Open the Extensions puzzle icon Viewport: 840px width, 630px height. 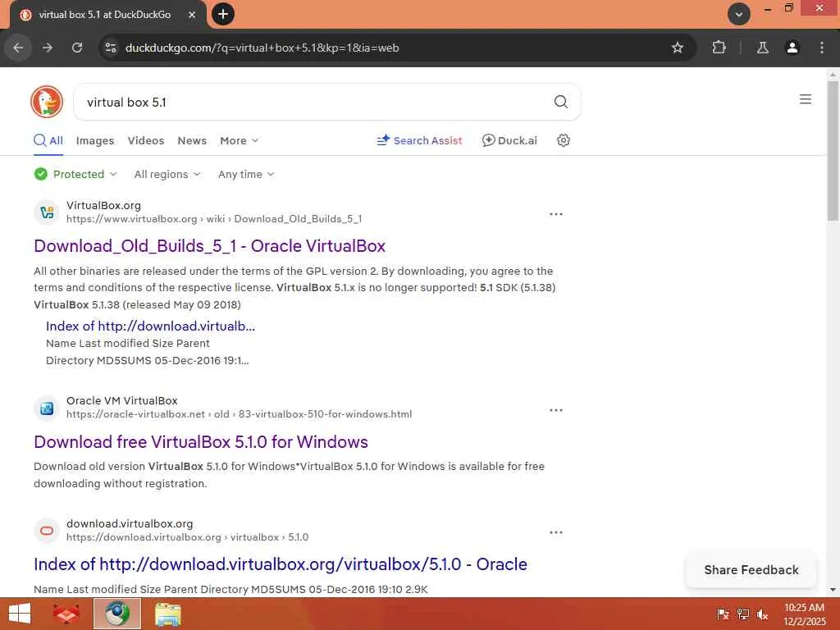click(x=719, y=48)
